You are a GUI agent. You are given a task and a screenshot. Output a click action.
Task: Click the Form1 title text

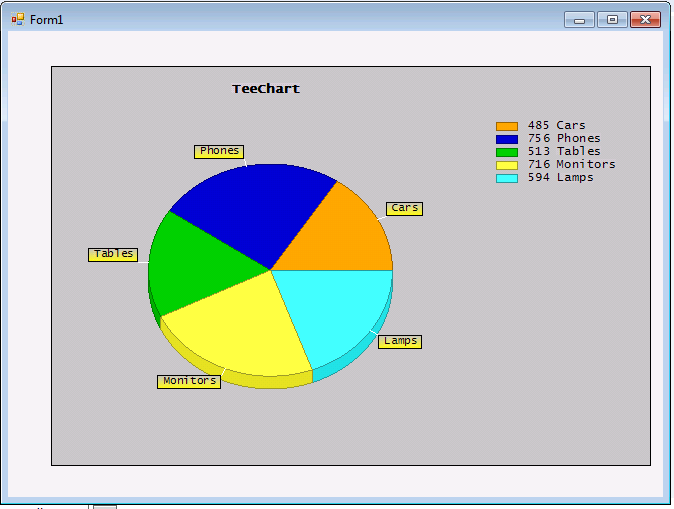46,20
